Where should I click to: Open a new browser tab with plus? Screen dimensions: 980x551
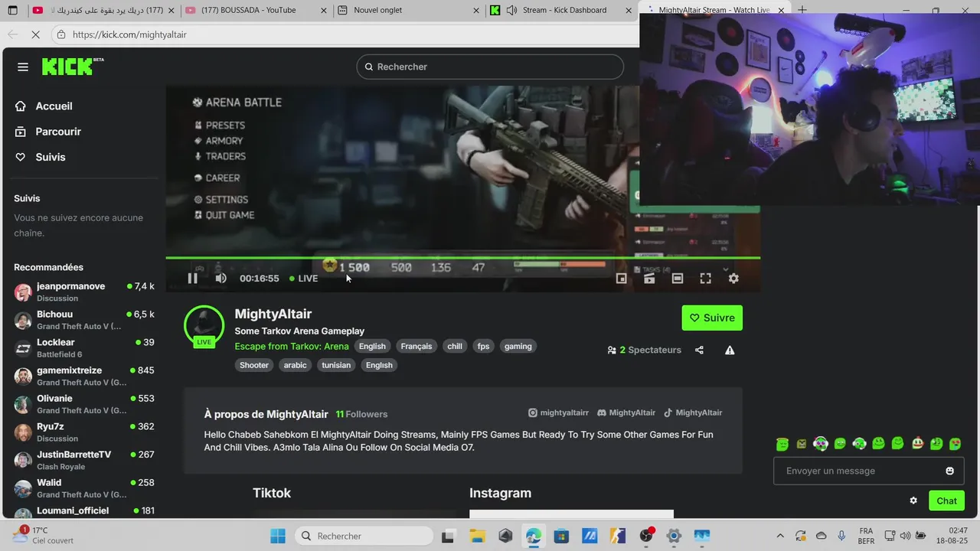tap(802, 10)
